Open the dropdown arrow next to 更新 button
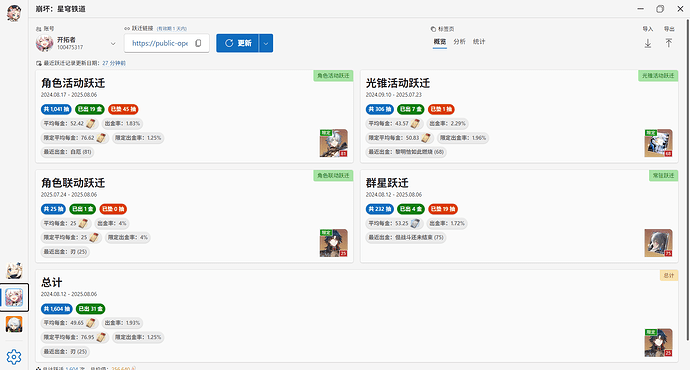Screen dimensions: 690x370 [266, 43]
